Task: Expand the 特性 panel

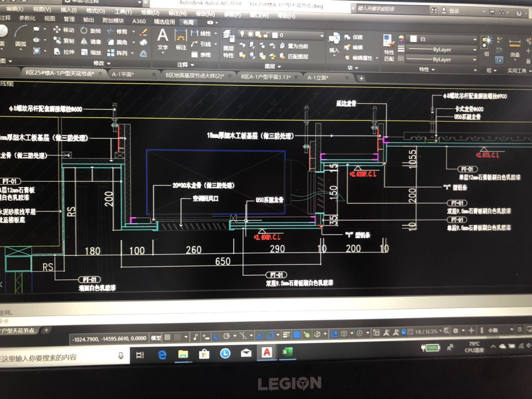Action: coord(427,69)
